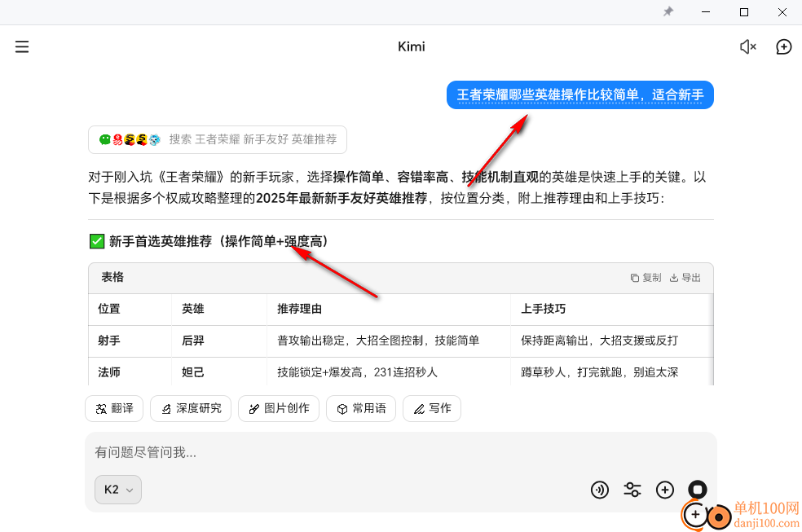Click the cell 保持距离输出，大招支援或反打

(x=611, y=341)
